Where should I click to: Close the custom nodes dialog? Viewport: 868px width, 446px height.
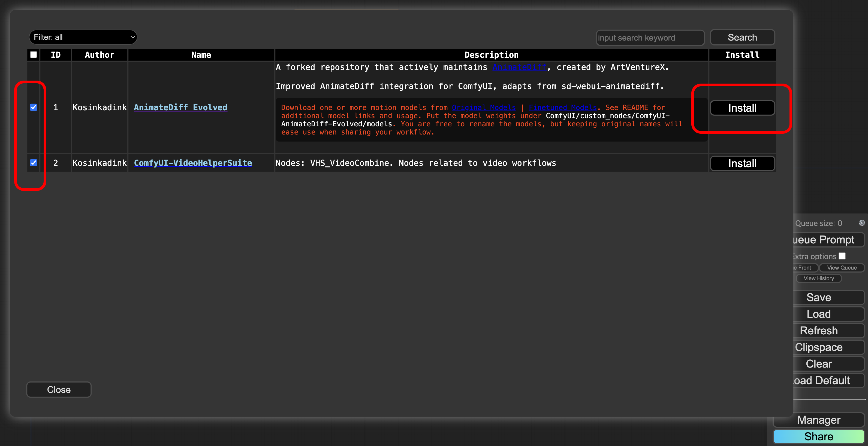click(59, 389)
